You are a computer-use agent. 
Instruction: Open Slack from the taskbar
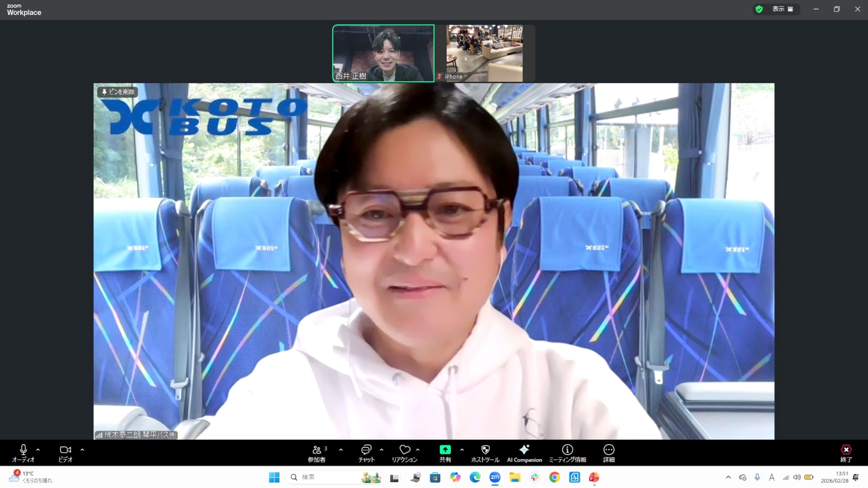tap(535, 477)
